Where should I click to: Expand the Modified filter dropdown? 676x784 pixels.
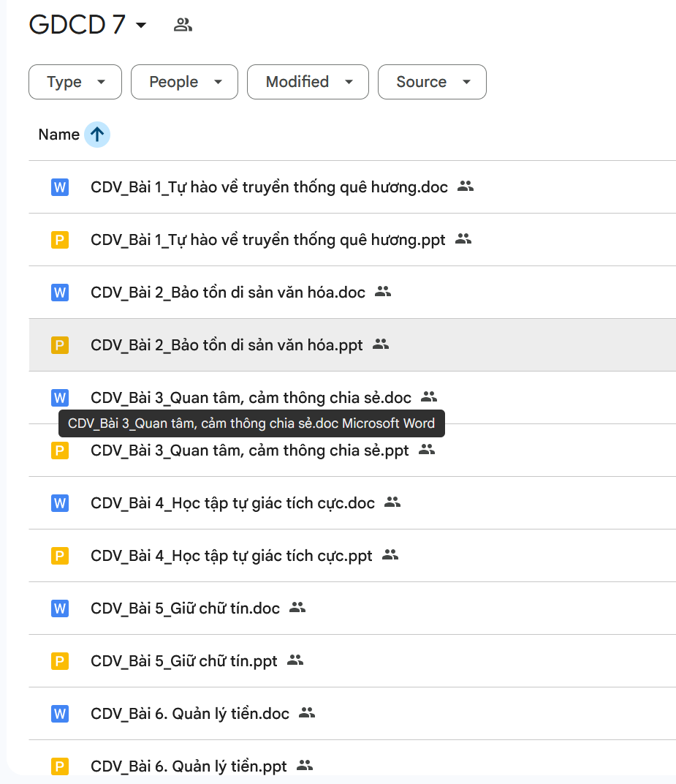(x=308, y=82)
